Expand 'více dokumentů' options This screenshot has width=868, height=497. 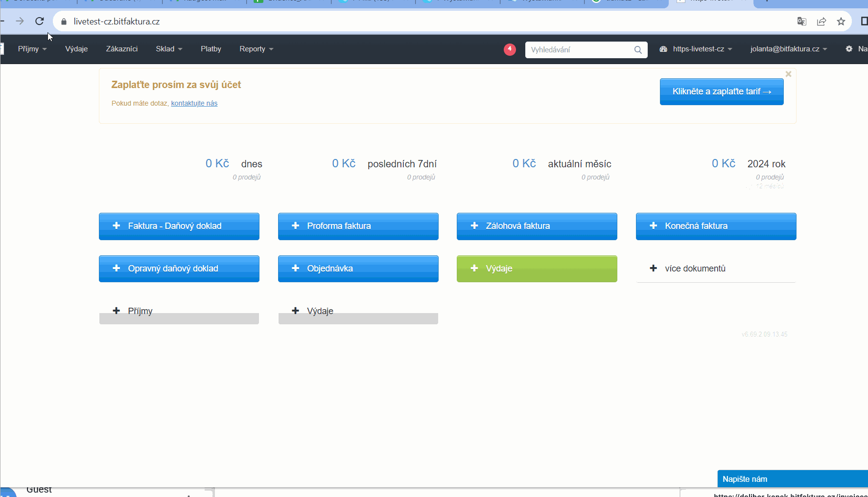(x=695, y=269)
